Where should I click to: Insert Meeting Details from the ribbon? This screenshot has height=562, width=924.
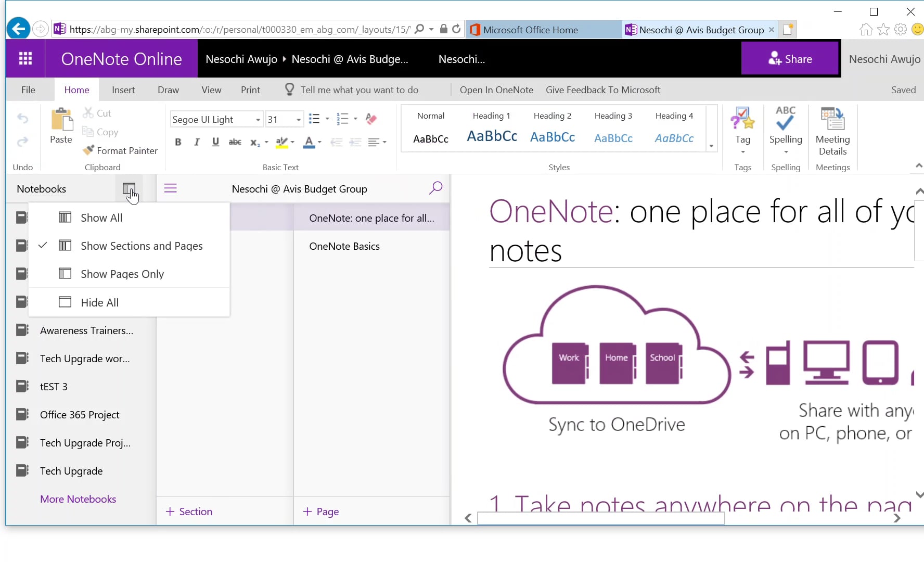pos(832,130)
